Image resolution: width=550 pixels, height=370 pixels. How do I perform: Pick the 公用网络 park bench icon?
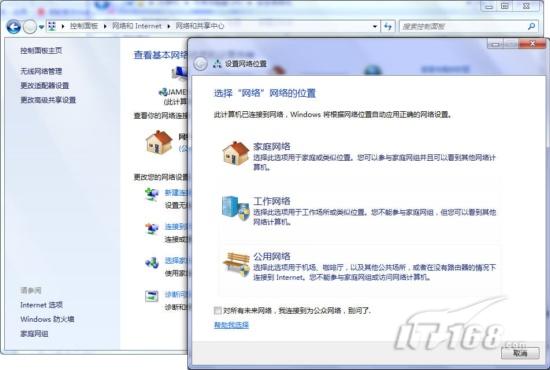click(236, 264)
